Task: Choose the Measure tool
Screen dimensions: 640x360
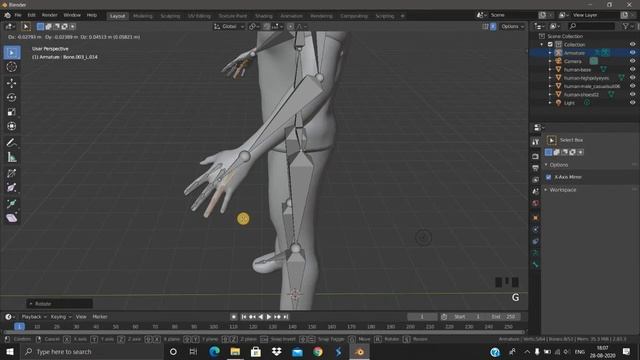Action: coord(11,157)
